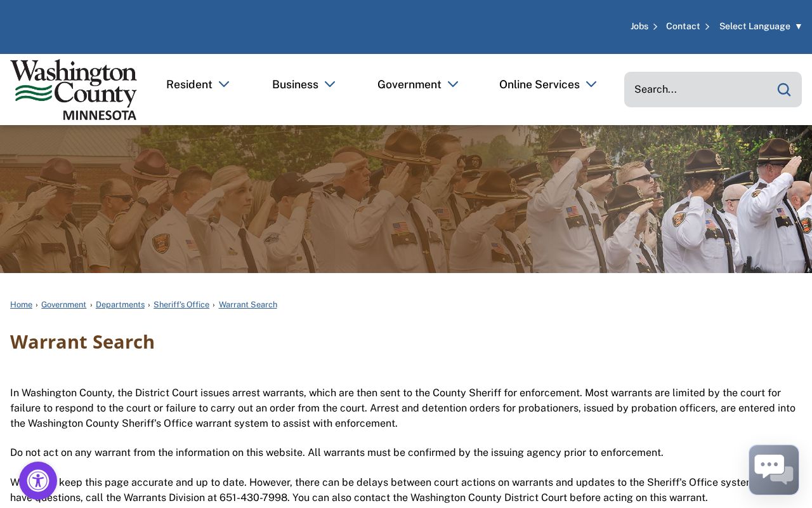Follow the Warrant Search breadcrumb link

[x=248, y=305]
